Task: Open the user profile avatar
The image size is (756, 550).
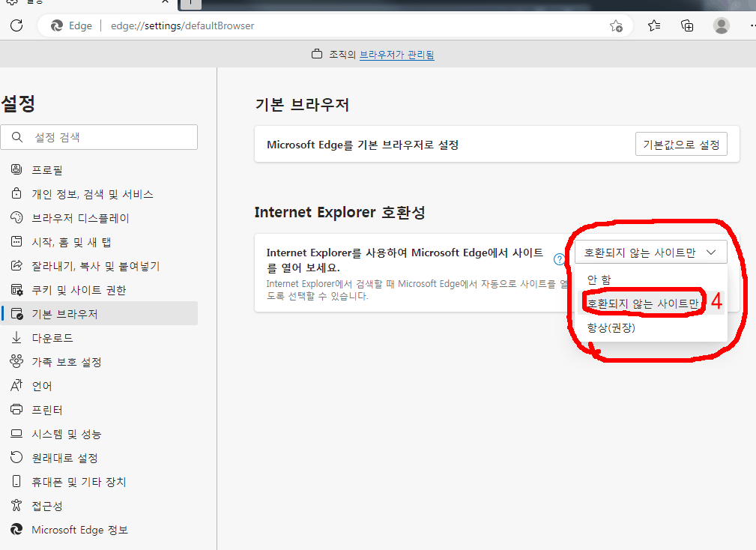Action: (x=722, y=25)
